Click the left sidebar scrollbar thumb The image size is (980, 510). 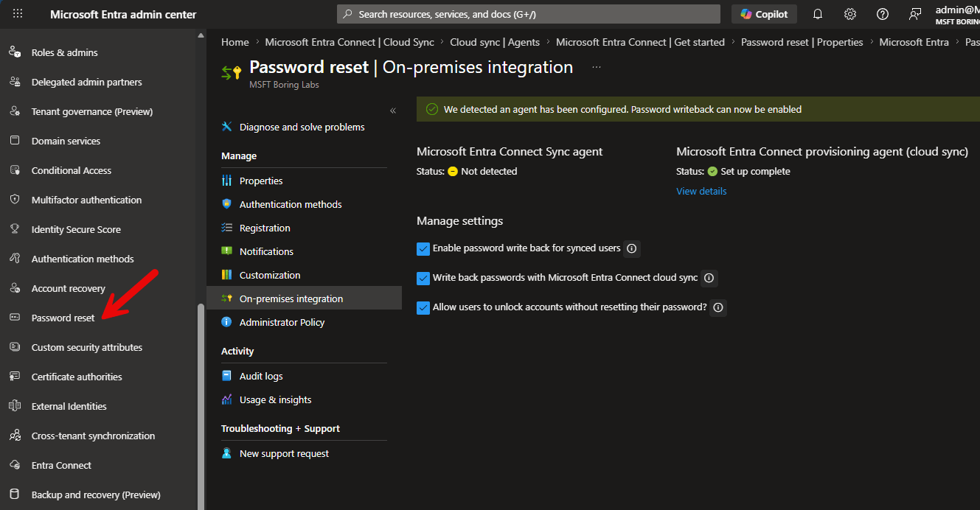[201, 405]
